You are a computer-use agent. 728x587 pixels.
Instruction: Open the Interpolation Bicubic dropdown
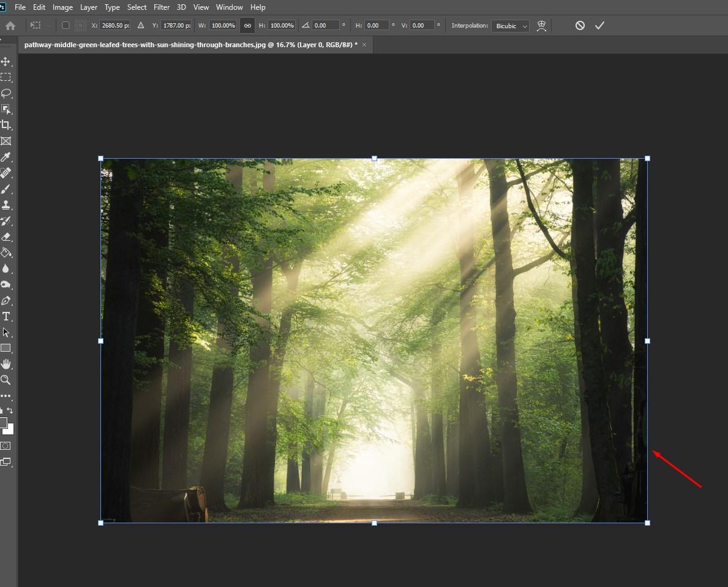(510, 26)
